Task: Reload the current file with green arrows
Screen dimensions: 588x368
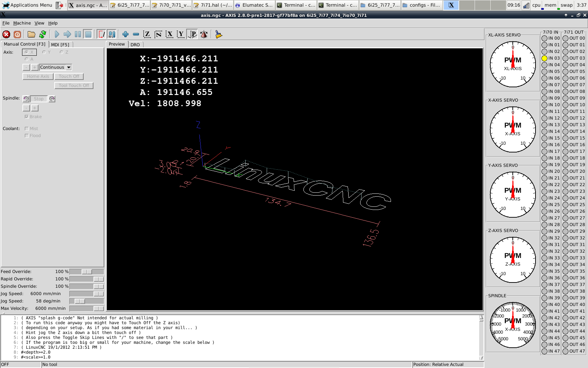Action: tap(43, 34)
